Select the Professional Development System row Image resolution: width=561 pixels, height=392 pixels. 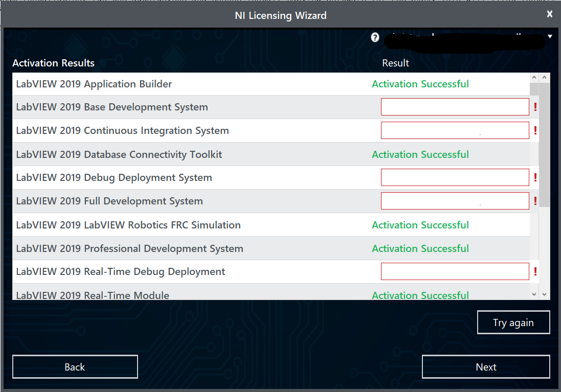(129, 248)
